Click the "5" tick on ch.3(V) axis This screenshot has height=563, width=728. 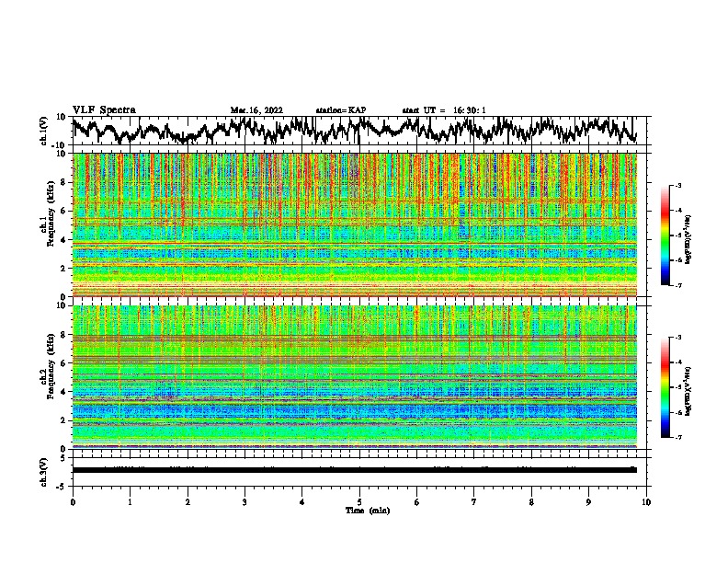pos(64,458)
